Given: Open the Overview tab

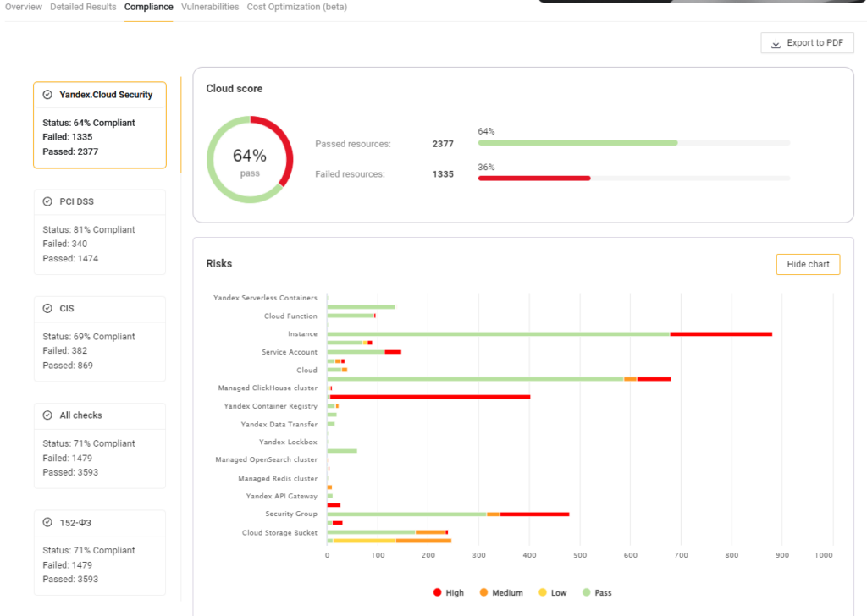Looking at the screenshot, I should click(x=24, y=7).
